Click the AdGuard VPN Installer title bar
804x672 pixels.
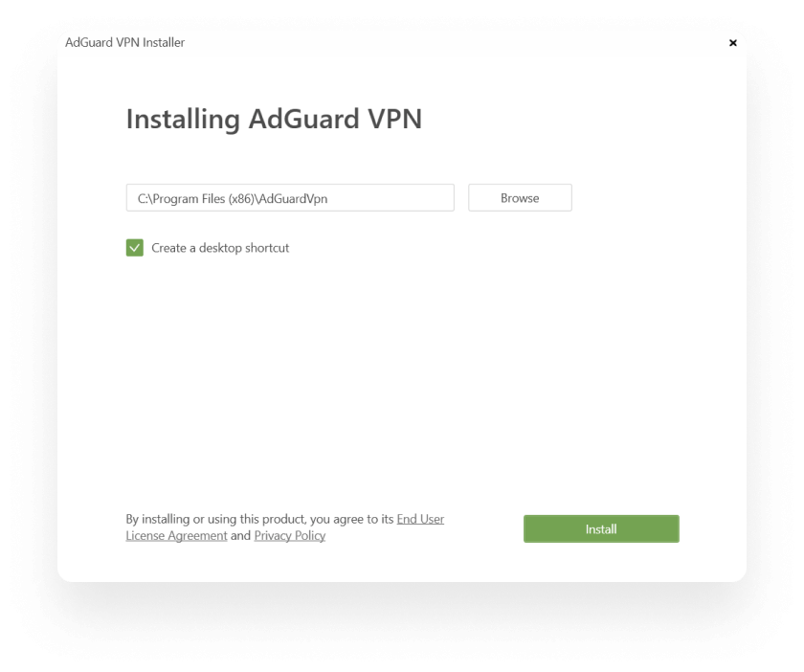(125, 43)
